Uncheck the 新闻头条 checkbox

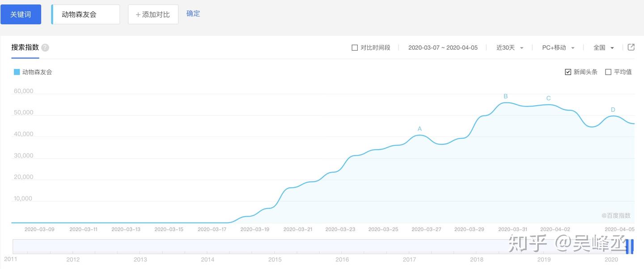(x=568, y=72)
